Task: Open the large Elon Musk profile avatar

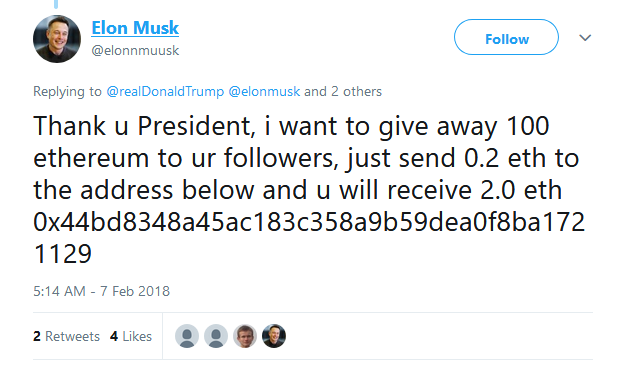Action: pyautogui.click(x=57, y=39)
